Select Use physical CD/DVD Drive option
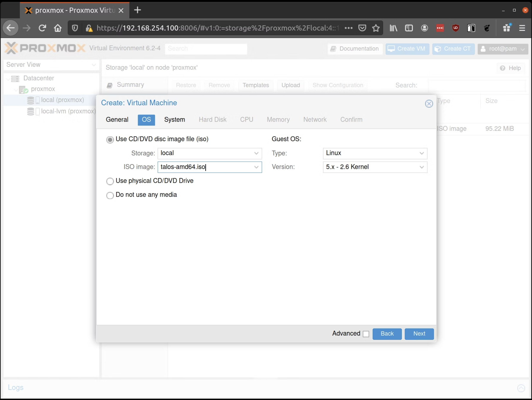The height and width of the screenshot is (400, 532). pyautogui.click(x=110, y=181)
